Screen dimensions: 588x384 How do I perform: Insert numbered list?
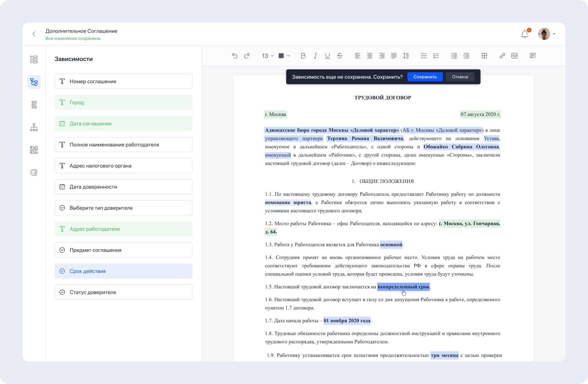coord(436,56)
